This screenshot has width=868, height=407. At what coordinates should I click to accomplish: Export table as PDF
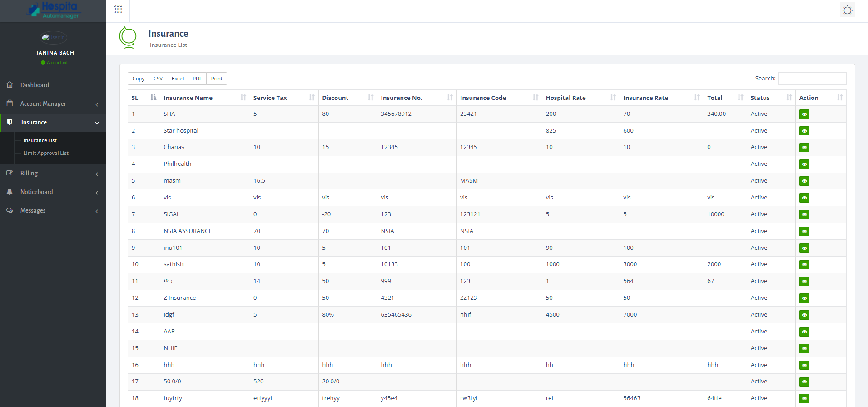[x=197, y=79]
